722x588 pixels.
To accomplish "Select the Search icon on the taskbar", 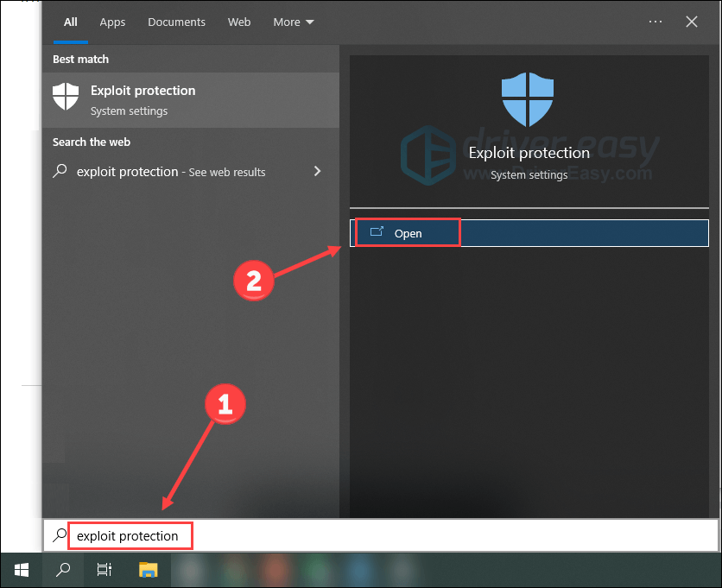I will [62, 570].
